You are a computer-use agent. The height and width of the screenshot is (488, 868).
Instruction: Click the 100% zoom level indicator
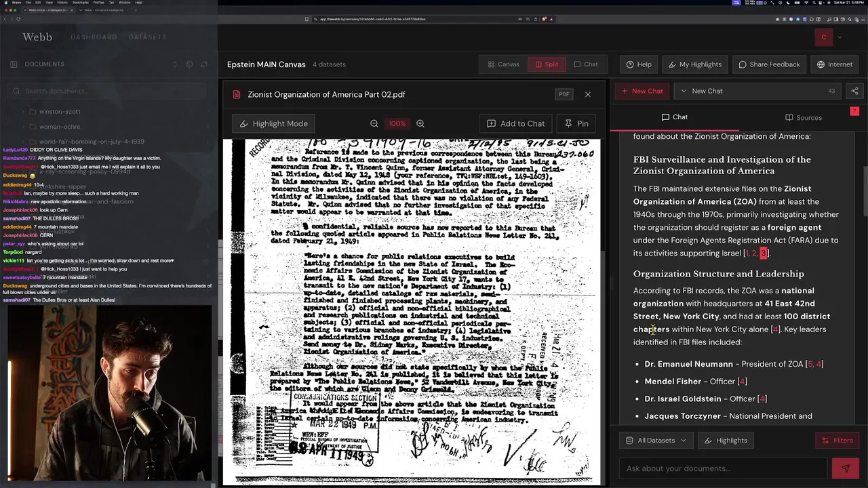[x=397, y=123]
